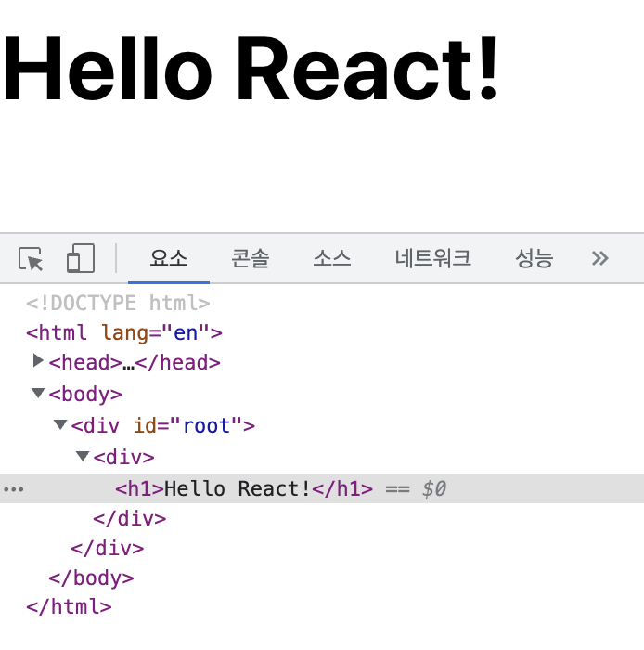Select the h1 Hello React! row
The height and width of the screenshot is (650, 644).
(x=322, y=488)
